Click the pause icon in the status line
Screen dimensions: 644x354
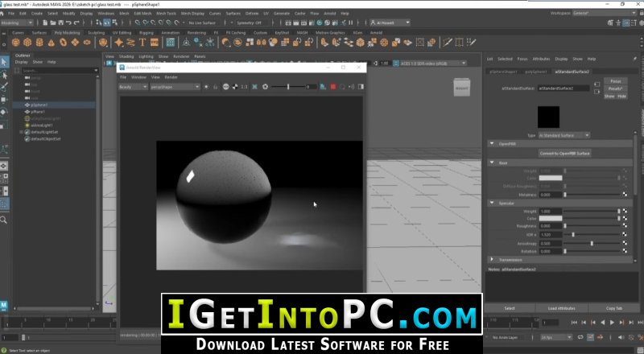(351, 23)
